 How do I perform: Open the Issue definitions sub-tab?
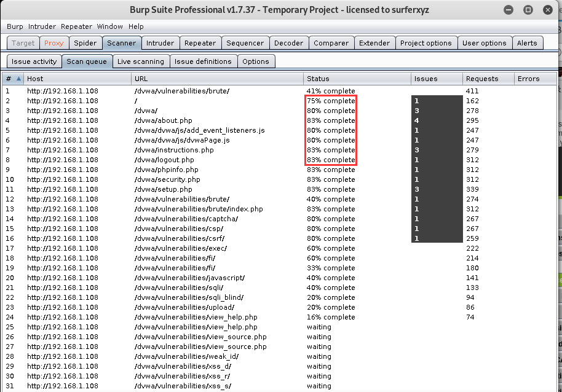[203, 61]
